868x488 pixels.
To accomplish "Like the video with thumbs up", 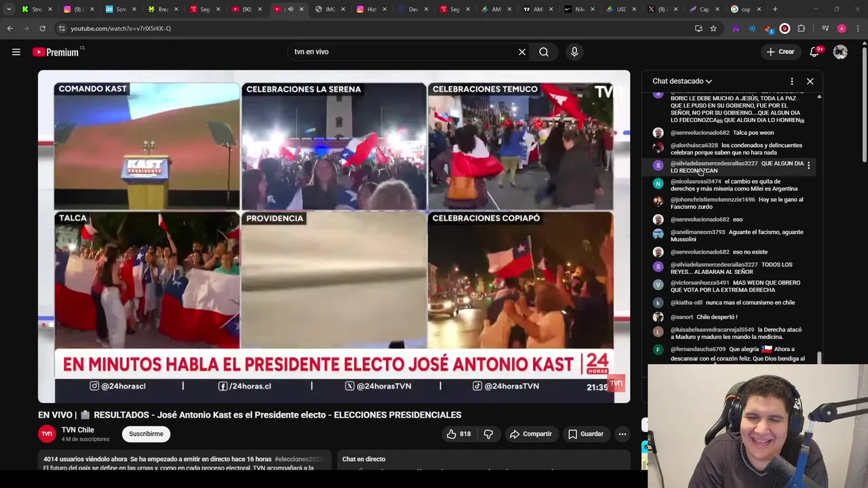I will point(458,434).
